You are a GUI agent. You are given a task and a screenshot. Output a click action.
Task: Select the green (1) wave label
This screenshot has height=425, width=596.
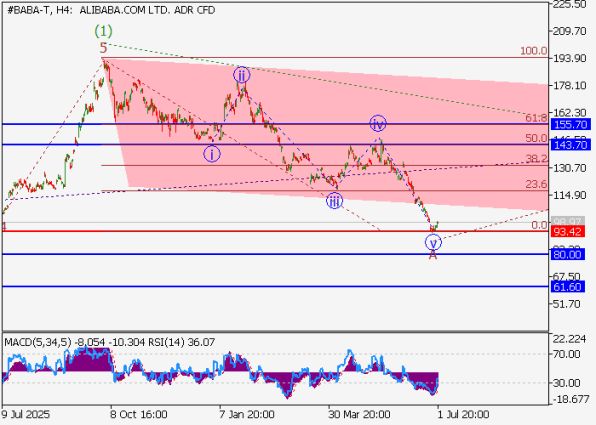point(103,31)
